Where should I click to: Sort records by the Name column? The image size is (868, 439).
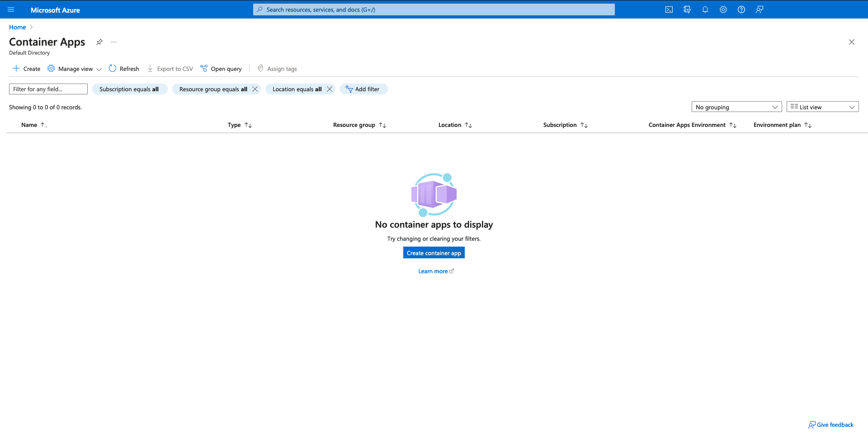pyautogui.click(x=29, y=125)
